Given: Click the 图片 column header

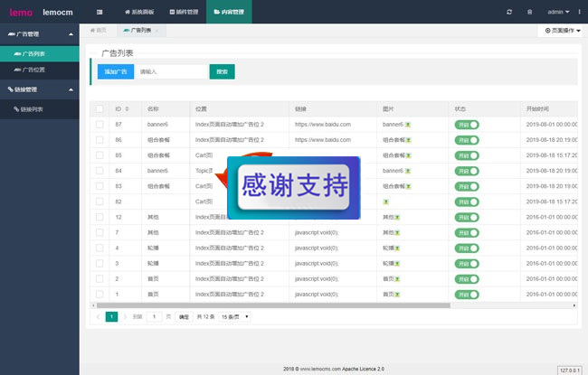Looking at the screenshot, I should tap(388, 109).
